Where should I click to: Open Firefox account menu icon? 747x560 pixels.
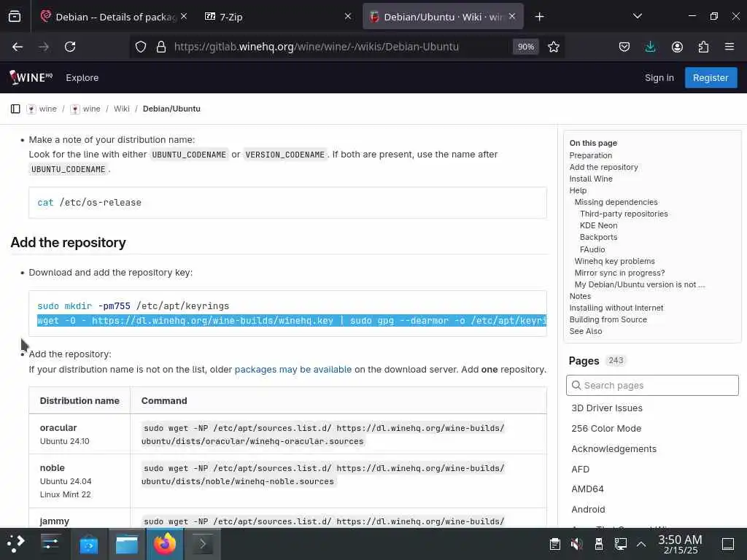click(x=677, y=47)
